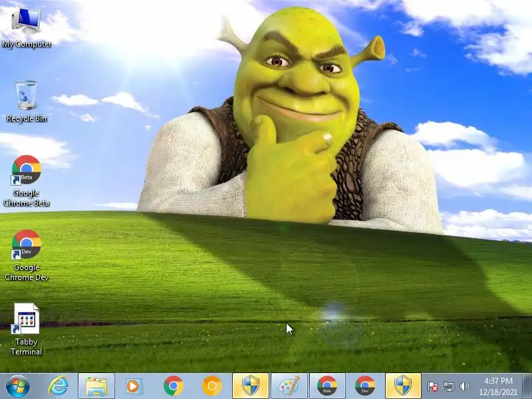
Task: Click the shield taskbar button beside Paint
Action: tap(251, 386)
